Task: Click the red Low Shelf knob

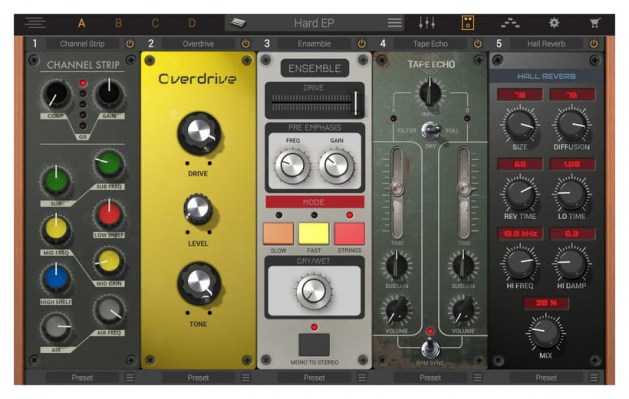Action: pos(109,214)
